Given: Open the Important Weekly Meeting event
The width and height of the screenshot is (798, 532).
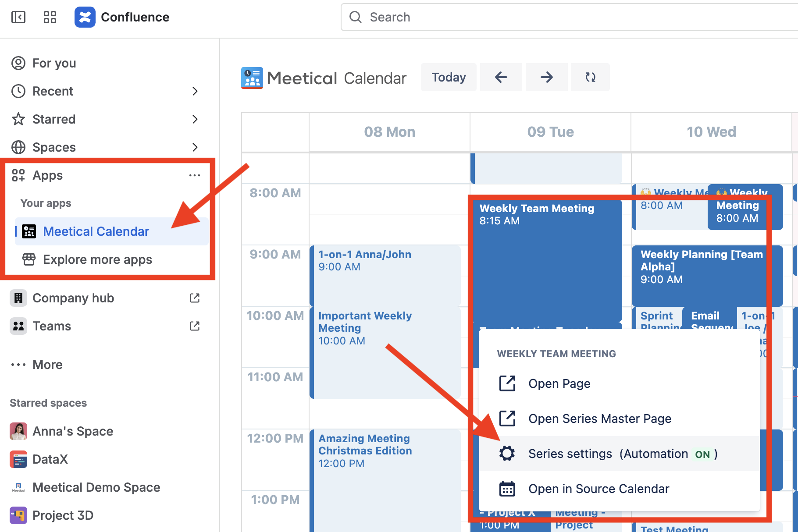Looking at the screenshot, I should (x=385, y=353).
